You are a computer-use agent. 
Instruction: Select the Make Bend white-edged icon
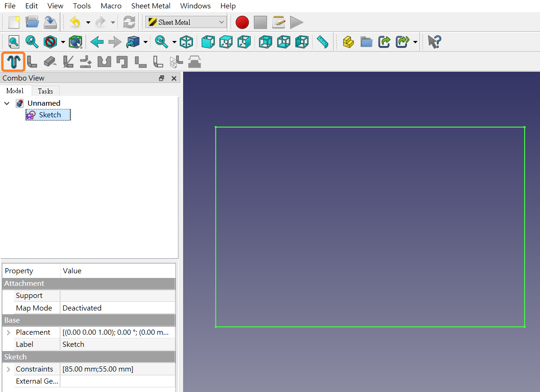click(x=158, y=62)
